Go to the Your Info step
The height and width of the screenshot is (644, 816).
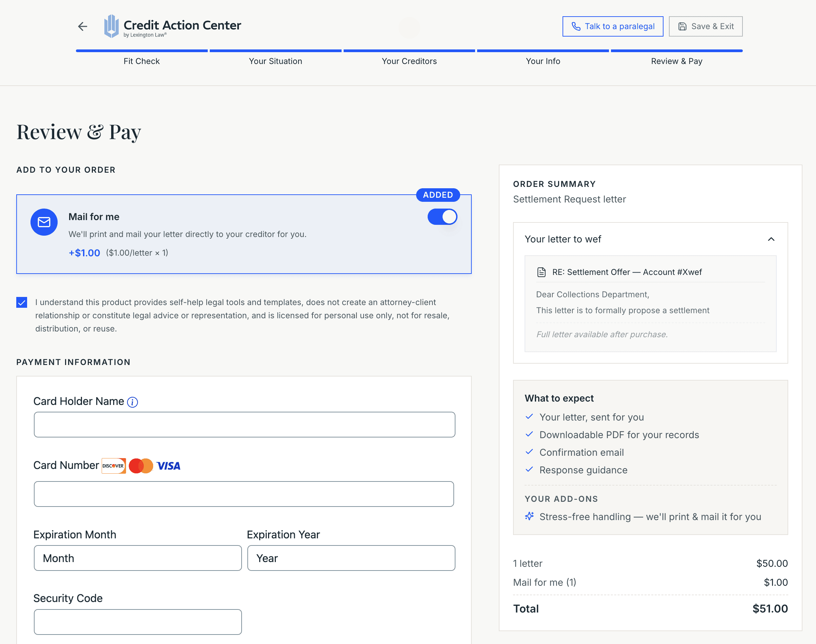pos(543,61)
